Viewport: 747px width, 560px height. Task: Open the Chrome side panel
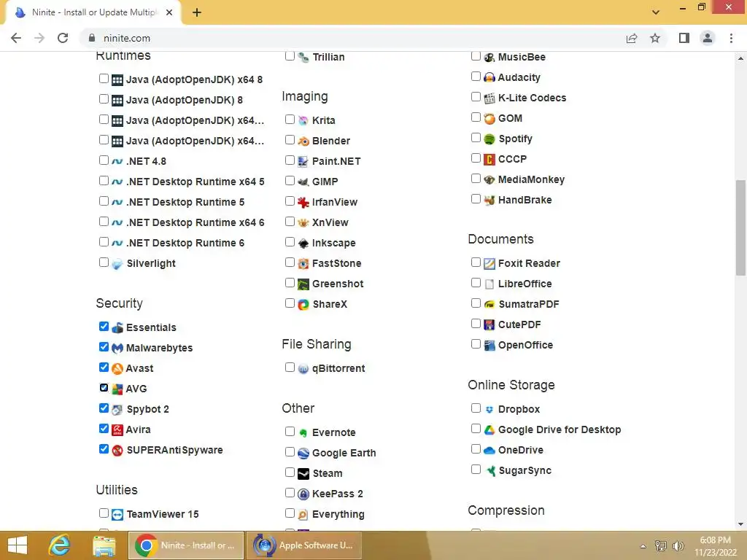point(684,38)
